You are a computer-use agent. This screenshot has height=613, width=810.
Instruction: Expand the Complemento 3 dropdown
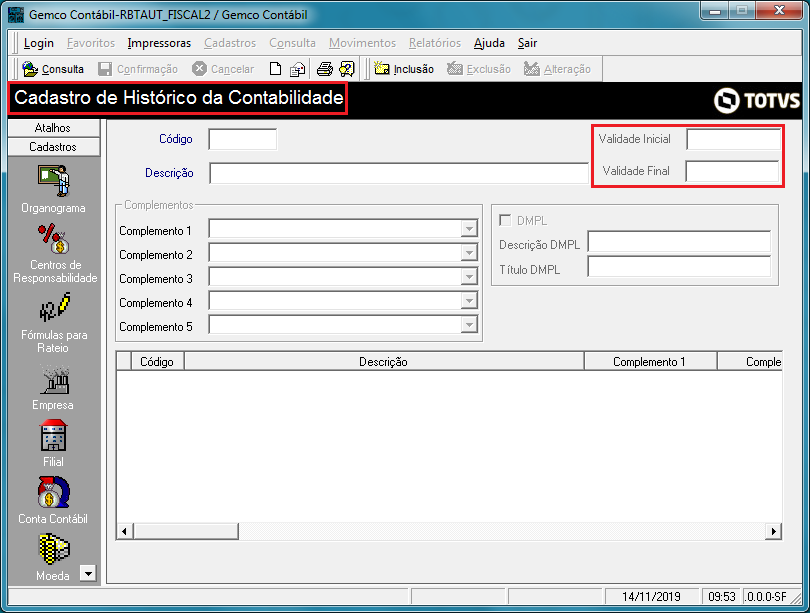469,277
